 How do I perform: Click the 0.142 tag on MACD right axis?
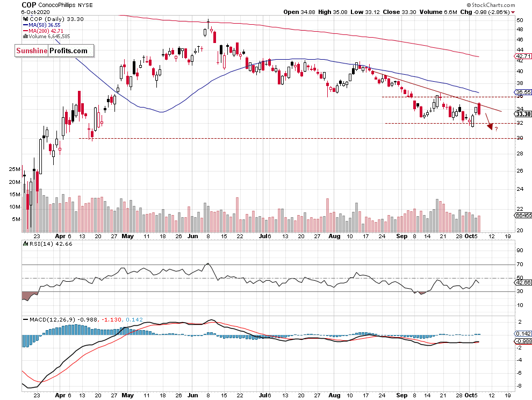point(523,333)
